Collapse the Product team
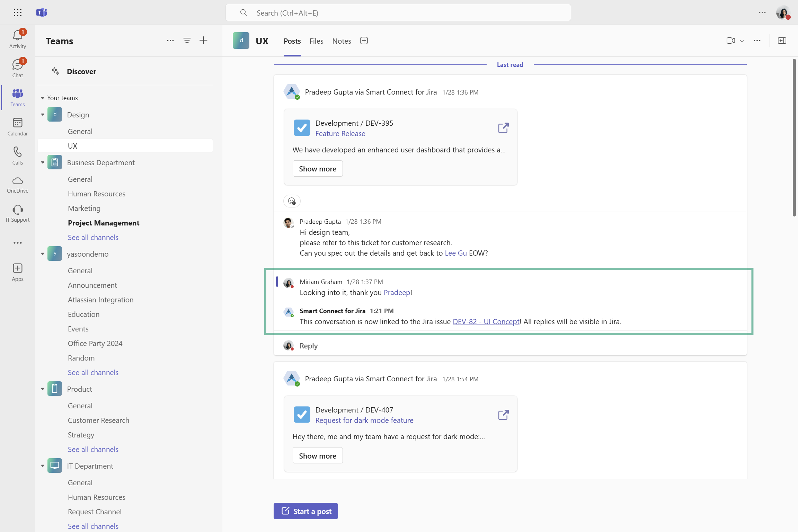The image size is (798, 532). [x=43, y=389]
